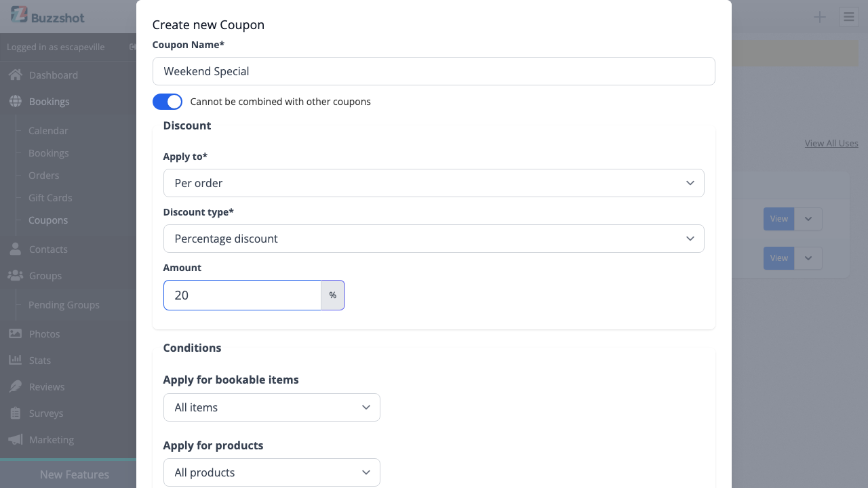
Task: Open the hamburger menu top right
Action: click(x=848, y=17)
